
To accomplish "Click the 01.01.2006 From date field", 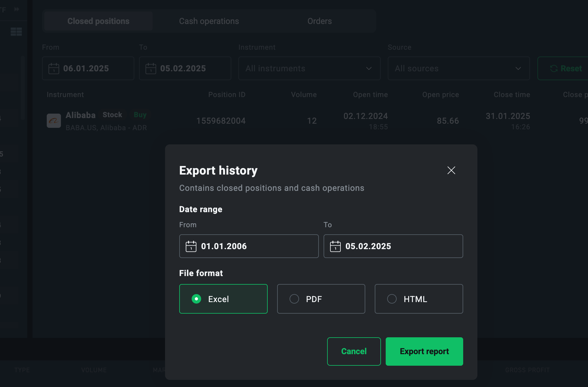I will [x=254, y=246].
